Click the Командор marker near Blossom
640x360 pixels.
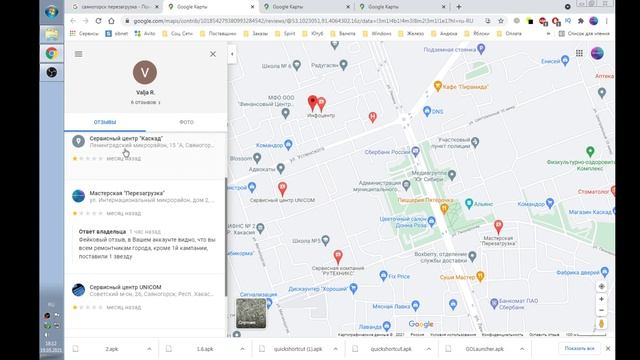click(288, 144)
